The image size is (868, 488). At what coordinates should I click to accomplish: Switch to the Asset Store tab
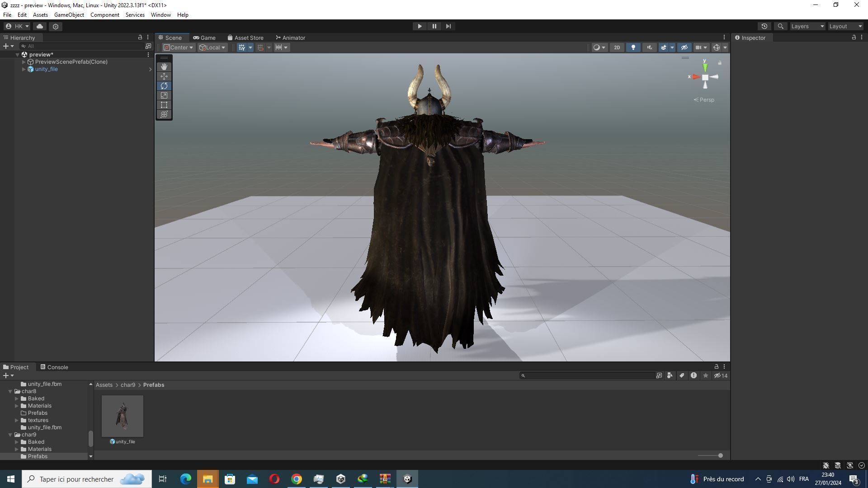[245, 38]
